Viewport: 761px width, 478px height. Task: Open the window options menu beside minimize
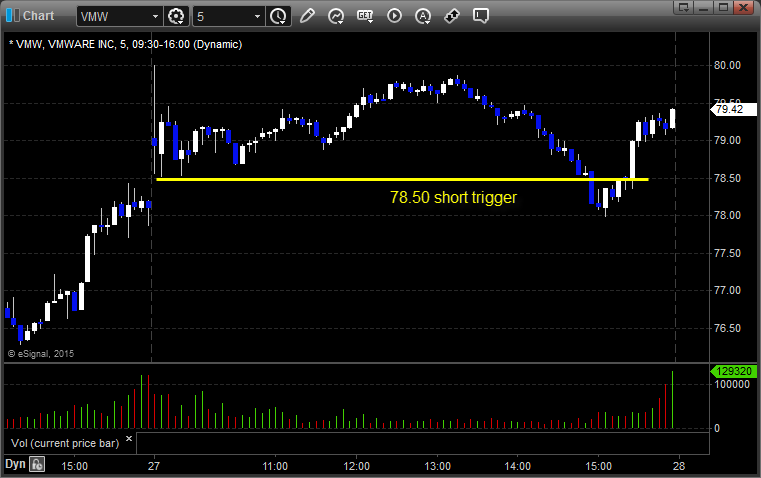pyautogui.click(x=684, y=7)
